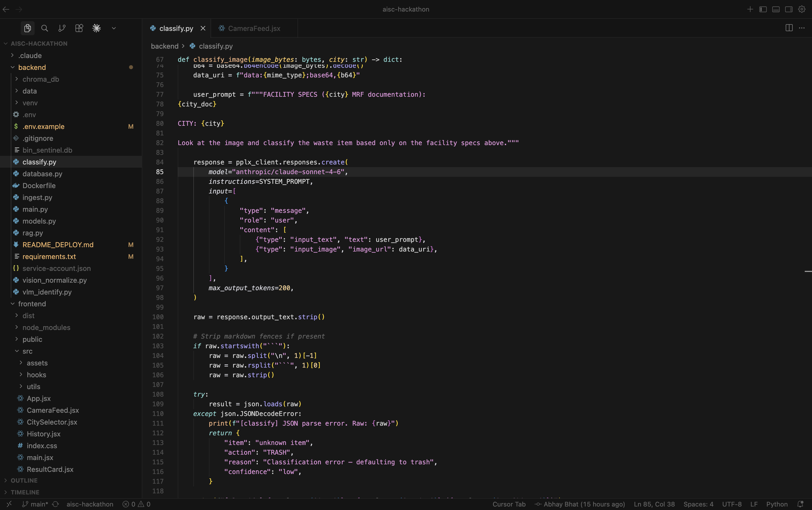This screenshot has height=510, width=812.
Task: Close the classify.py tab
Action: coord(203,28)
